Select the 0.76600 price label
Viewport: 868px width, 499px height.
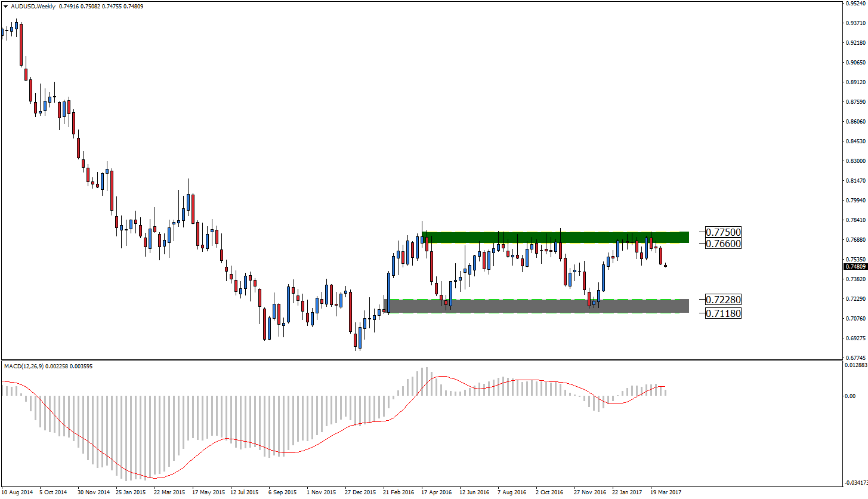[x=723, y=244]
